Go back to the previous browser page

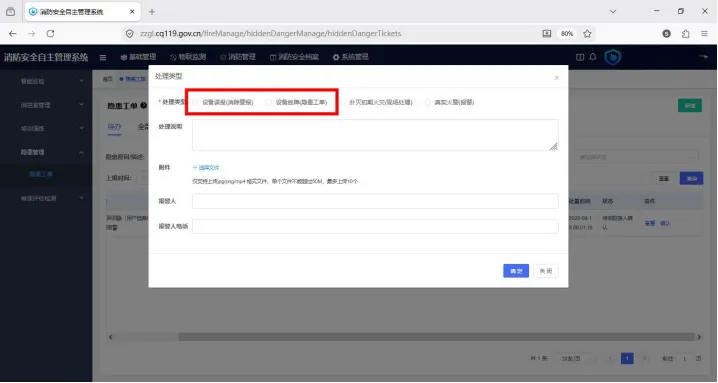pyautogui.click(x=12, y=33)
